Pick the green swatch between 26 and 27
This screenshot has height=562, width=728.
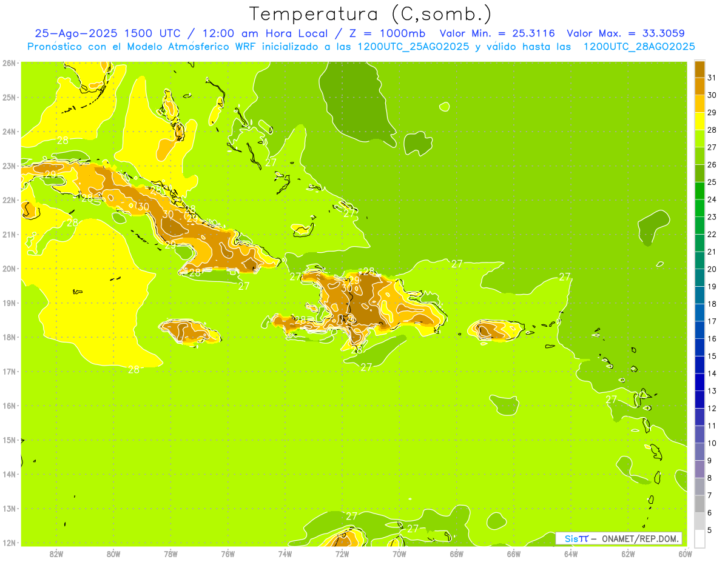pos(699,156)
